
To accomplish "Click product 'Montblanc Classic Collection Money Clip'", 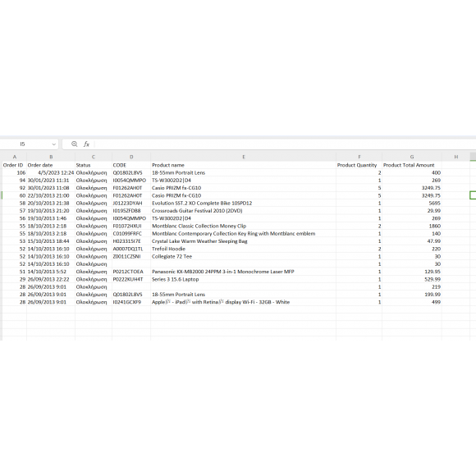I will (244, 226).
